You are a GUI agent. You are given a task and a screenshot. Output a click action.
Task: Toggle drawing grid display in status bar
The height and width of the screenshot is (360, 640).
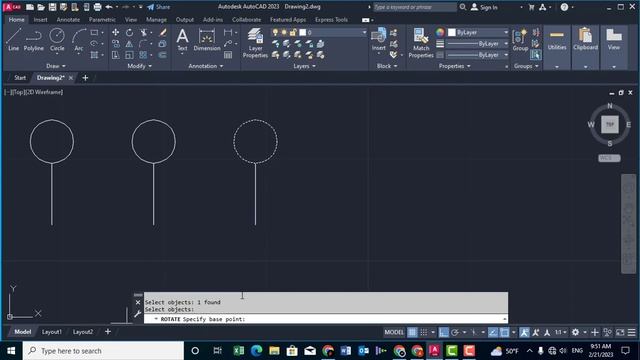point(412,332)
